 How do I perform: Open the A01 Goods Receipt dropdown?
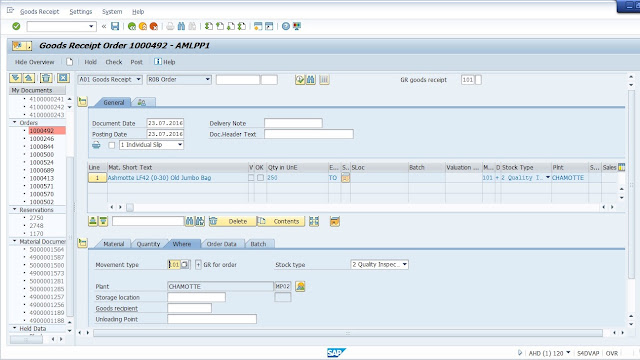139,79
